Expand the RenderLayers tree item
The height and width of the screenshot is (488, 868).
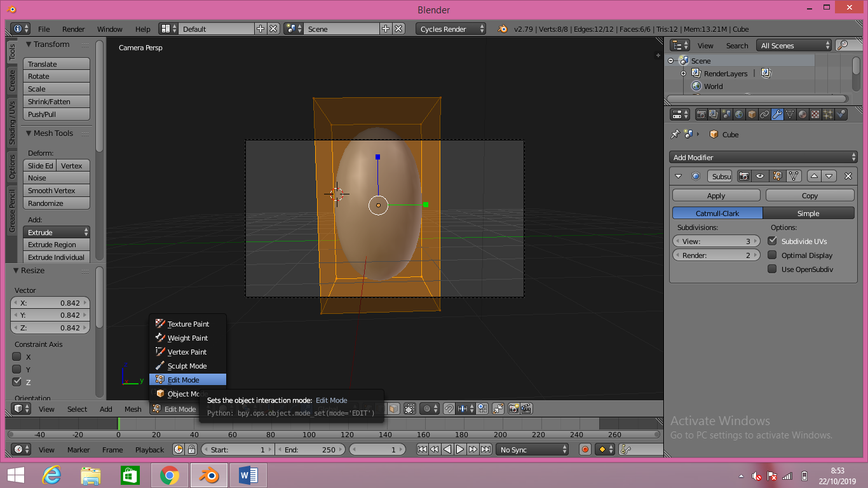[x=684, y=74]
